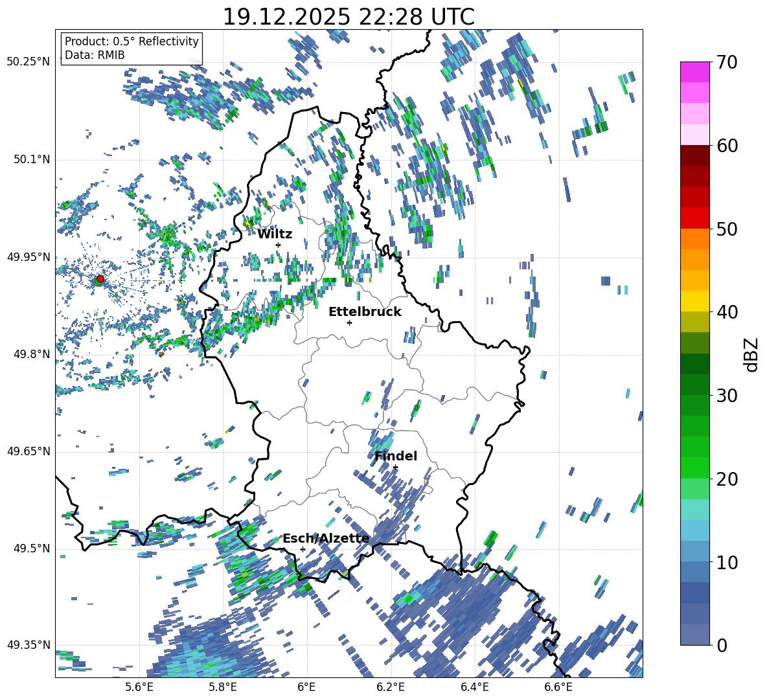Viewport: 767px width, 700px height.
Task: Click the 0 colorbar tick label
Action: pyautogui.click(x=722, y=646)
